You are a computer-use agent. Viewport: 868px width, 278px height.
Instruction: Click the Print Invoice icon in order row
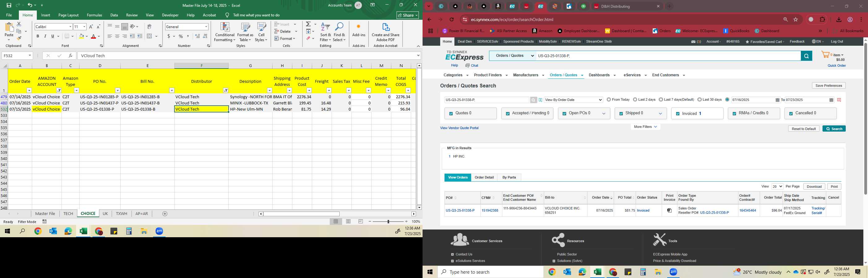(x=669, y=210)
